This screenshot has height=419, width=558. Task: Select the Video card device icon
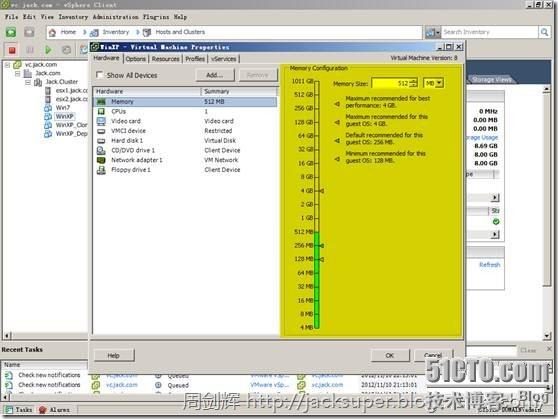[101, 121]
